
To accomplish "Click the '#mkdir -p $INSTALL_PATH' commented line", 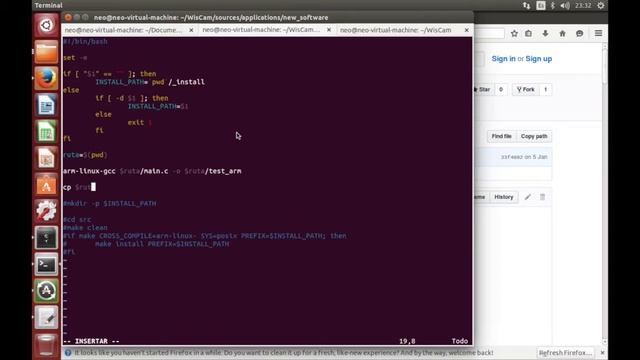I will point(110,203).
